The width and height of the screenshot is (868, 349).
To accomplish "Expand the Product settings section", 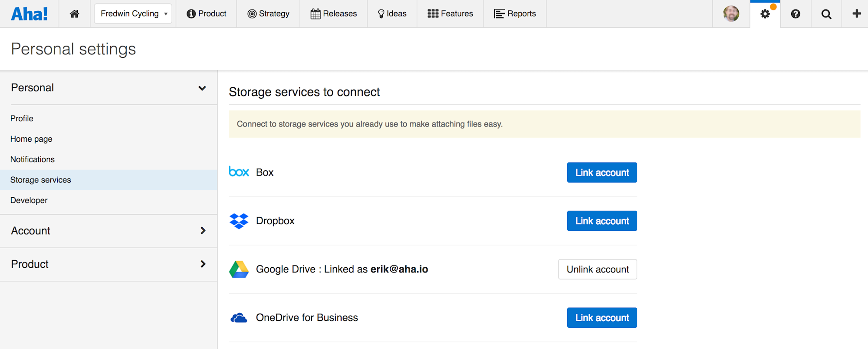I will coord(203,264).
